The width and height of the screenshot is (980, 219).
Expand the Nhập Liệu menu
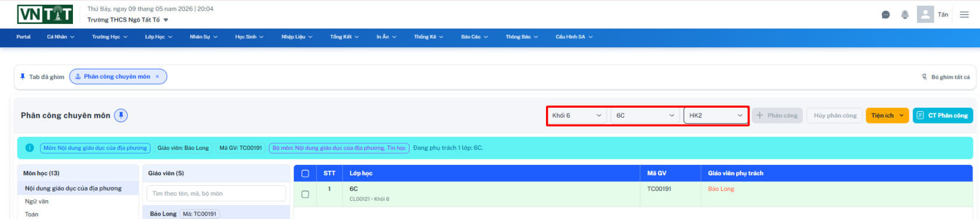297,37
